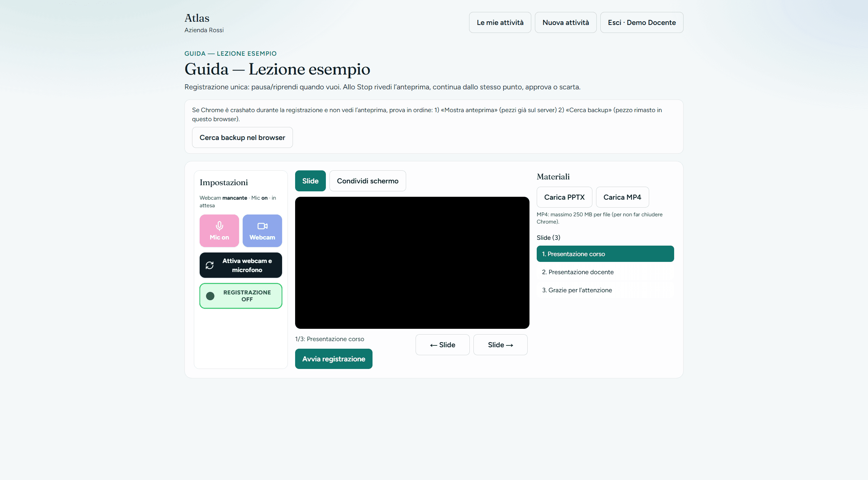
Task: Click the dark dot in Registrazione OFF indicator
Action: 210,296
